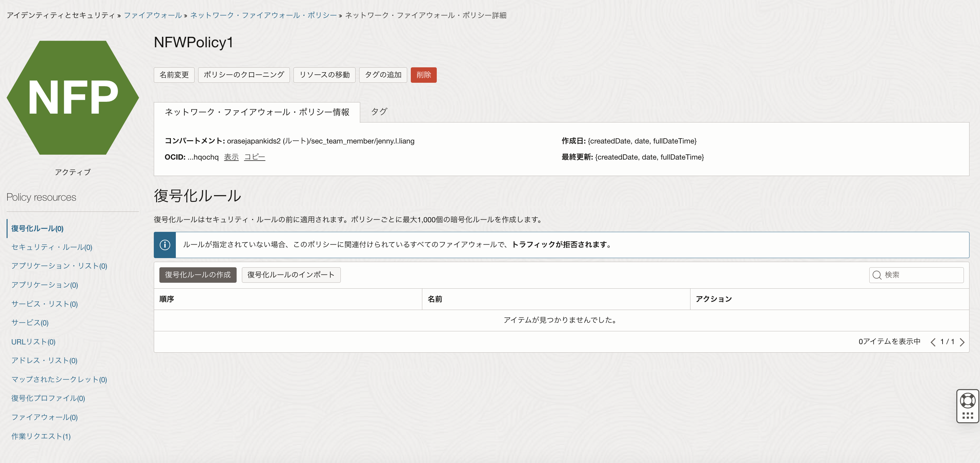Image resolution: width=980 pixels, height=463 pixels.
Task: Click the previous page left chevron
Action: pos(933,342)
